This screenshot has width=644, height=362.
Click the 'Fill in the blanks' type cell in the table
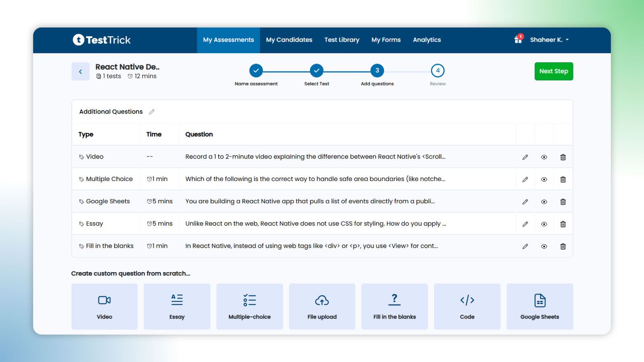[106, 246]
